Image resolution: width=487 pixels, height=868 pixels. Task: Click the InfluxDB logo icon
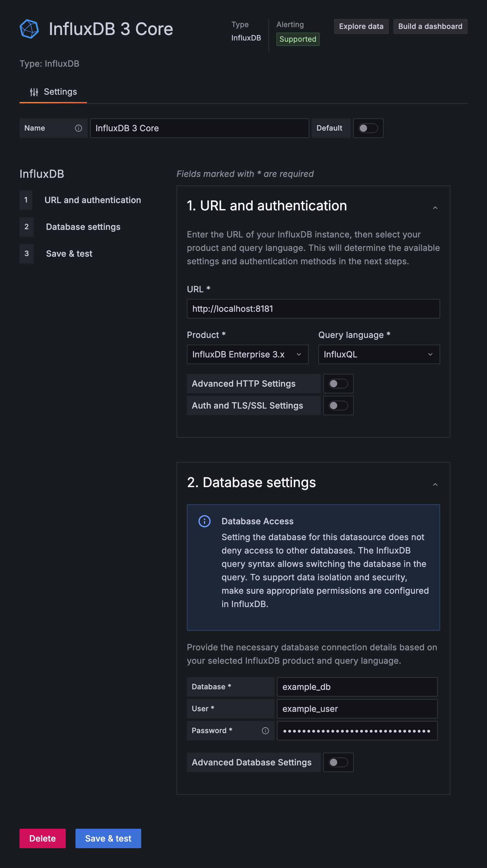click(30, 28)
